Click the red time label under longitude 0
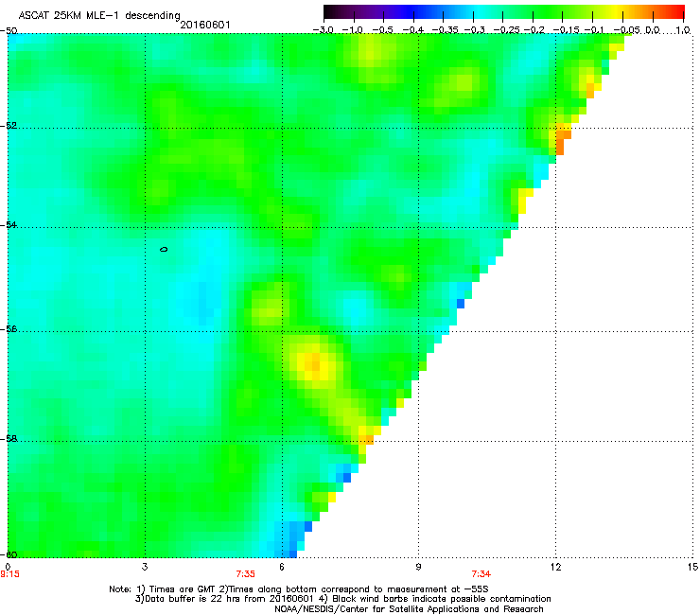The image size is (700, 615). [x=9, y=574]
